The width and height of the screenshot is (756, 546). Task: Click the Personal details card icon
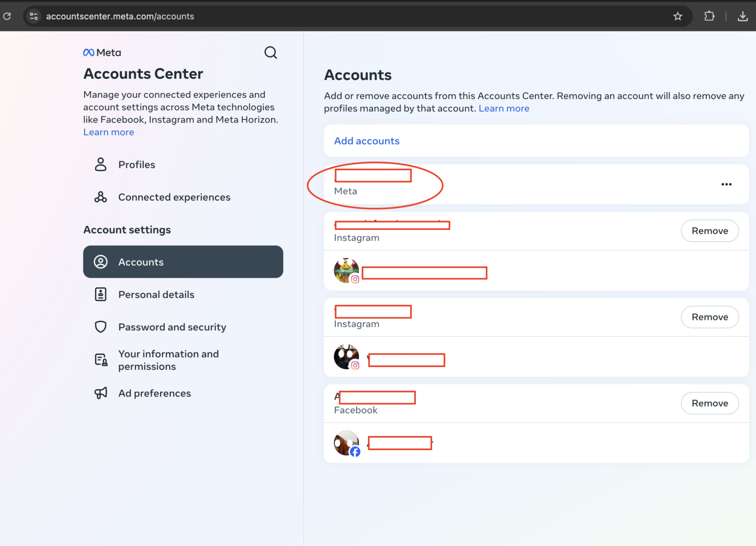(x=100, y=294)
